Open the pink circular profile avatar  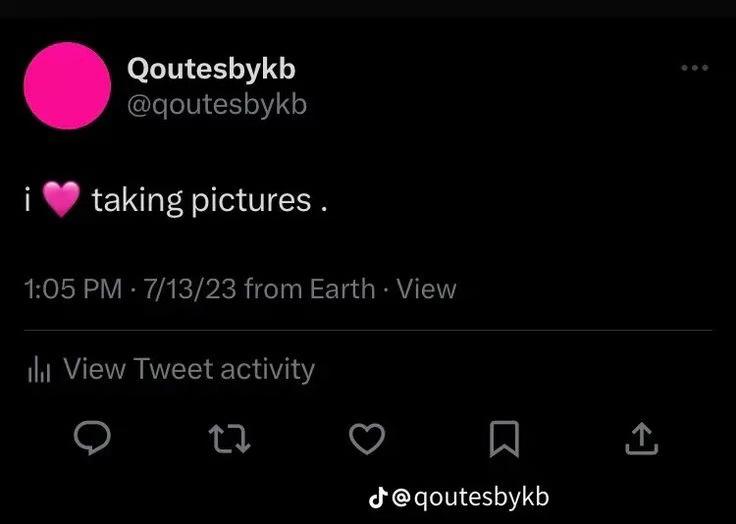coord(67,85)
